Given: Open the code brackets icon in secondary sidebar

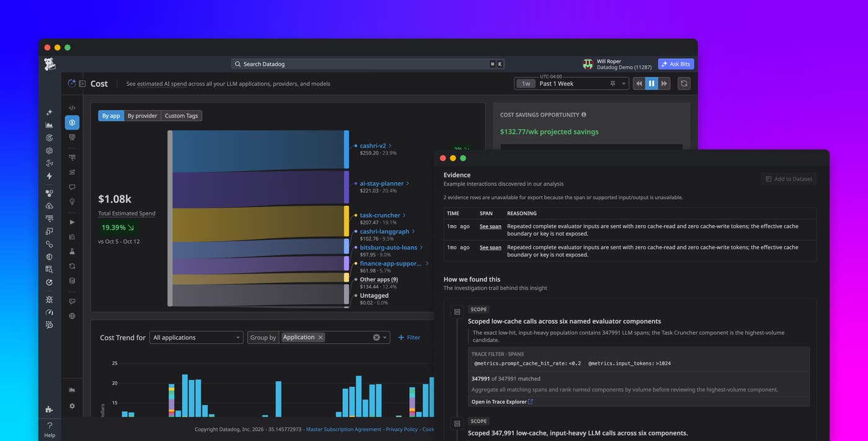Looking at the screenshot, I should click(x=72, y=108).
